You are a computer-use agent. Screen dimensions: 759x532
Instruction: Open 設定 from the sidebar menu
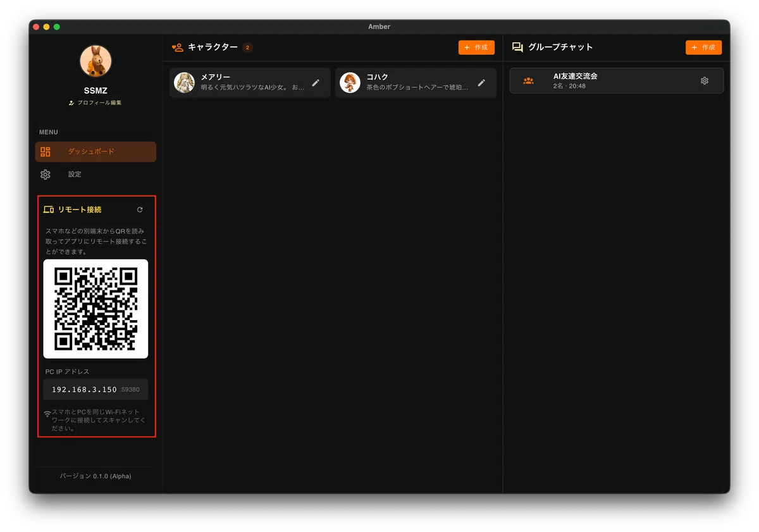pos(96,175)
